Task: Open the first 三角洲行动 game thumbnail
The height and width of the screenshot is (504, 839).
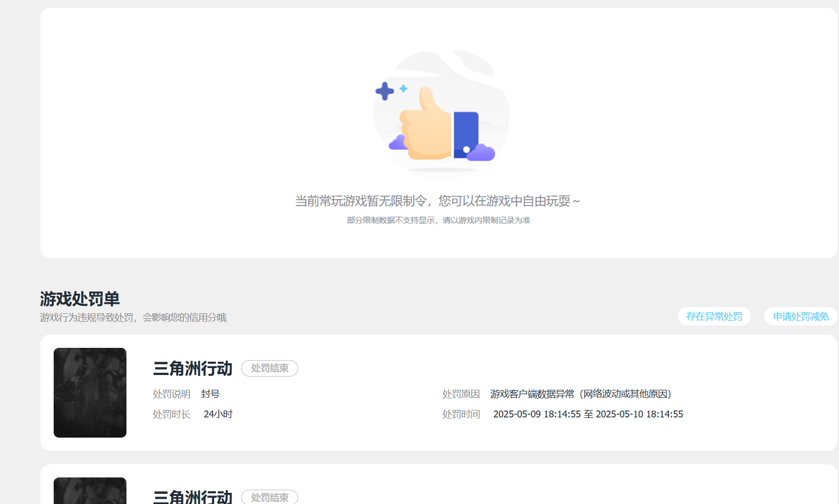Action: tap(90, 392)
